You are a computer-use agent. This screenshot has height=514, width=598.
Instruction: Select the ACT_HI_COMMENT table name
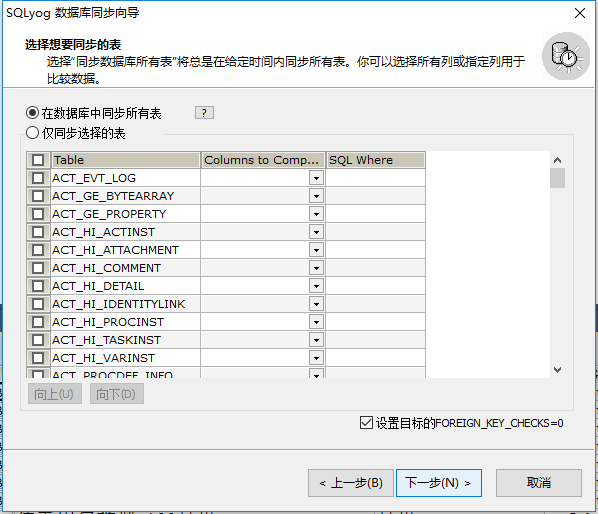(x=106, y=268)
